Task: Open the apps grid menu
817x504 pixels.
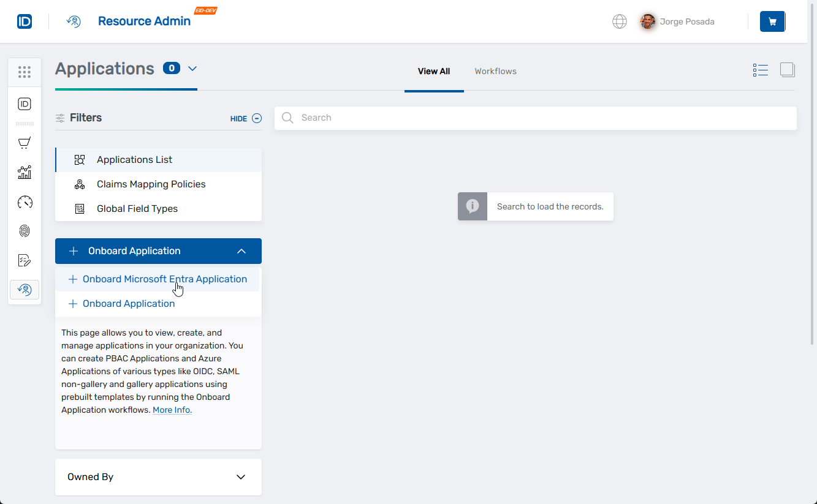Action: coord(25,72)
